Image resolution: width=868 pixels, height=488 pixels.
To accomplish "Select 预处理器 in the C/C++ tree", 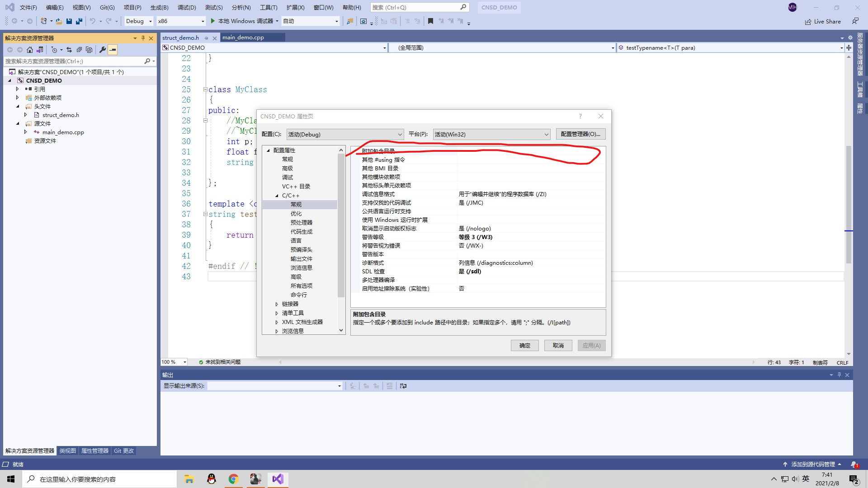I will click(x=301, y=223).
